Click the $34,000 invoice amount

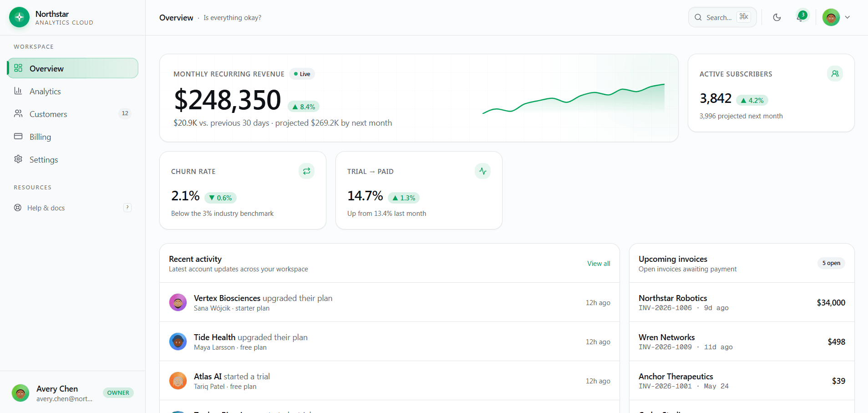831,302
